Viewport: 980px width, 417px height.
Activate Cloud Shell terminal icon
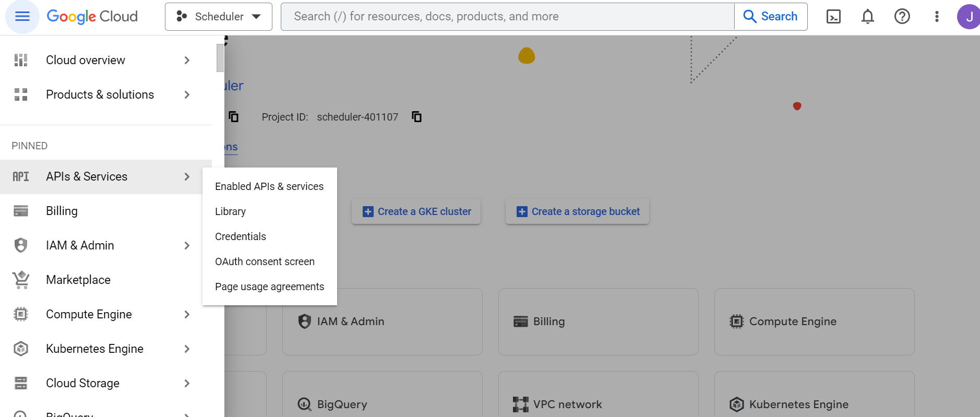[x=833, y=17]
